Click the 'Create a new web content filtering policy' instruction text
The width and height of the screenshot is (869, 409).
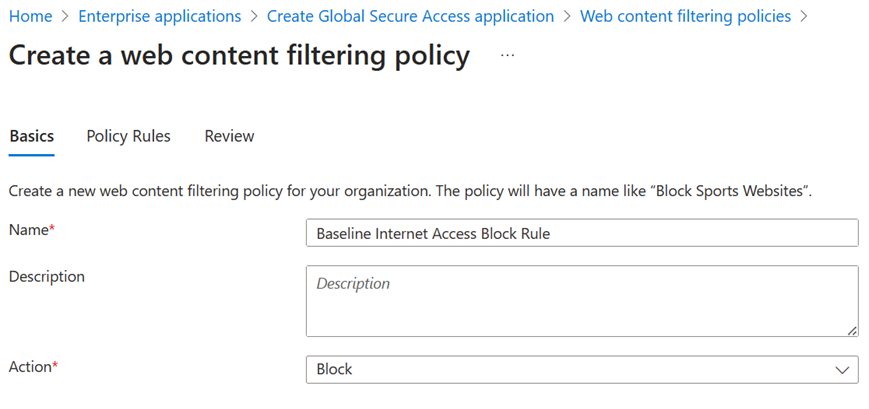410,193
